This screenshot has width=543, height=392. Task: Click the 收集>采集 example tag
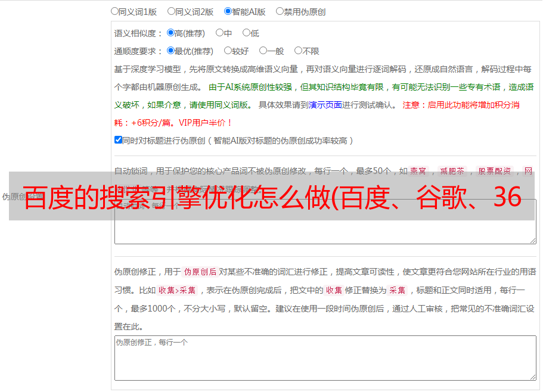(x=177, y=290)
